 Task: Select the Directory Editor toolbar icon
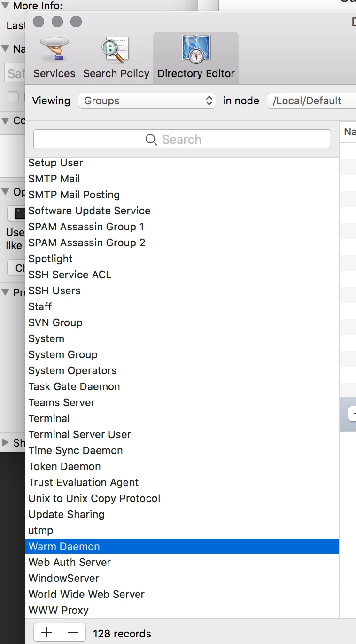(x=196, y=57)
